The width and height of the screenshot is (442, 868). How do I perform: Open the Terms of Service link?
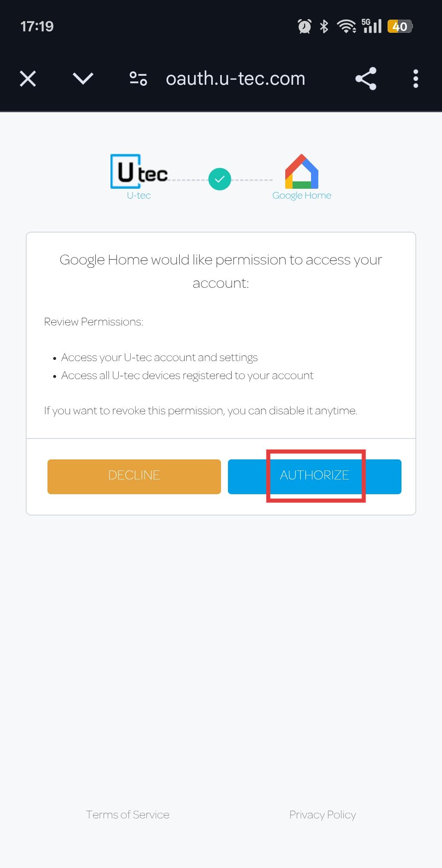[128, 815]
